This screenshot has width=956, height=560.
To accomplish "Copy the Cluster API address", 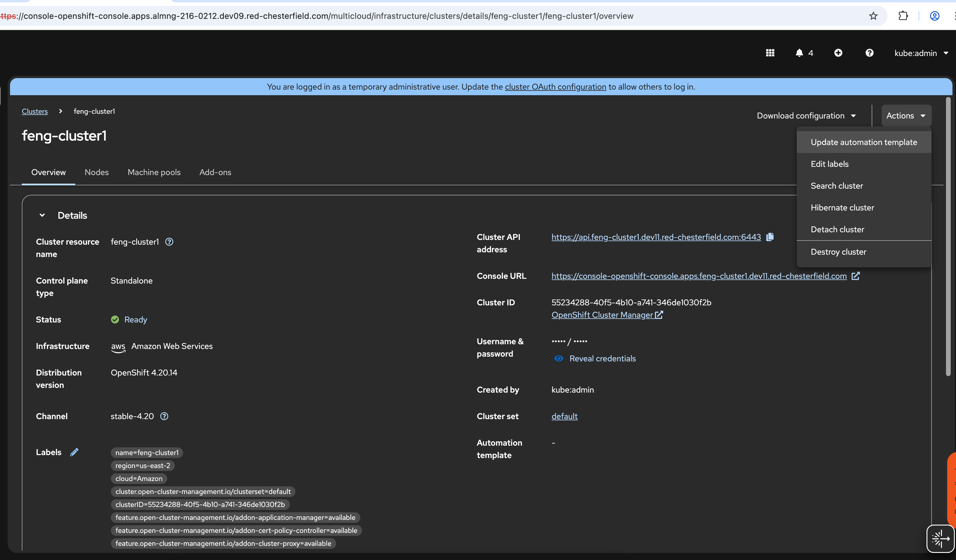I will click(x=770, y=237).
